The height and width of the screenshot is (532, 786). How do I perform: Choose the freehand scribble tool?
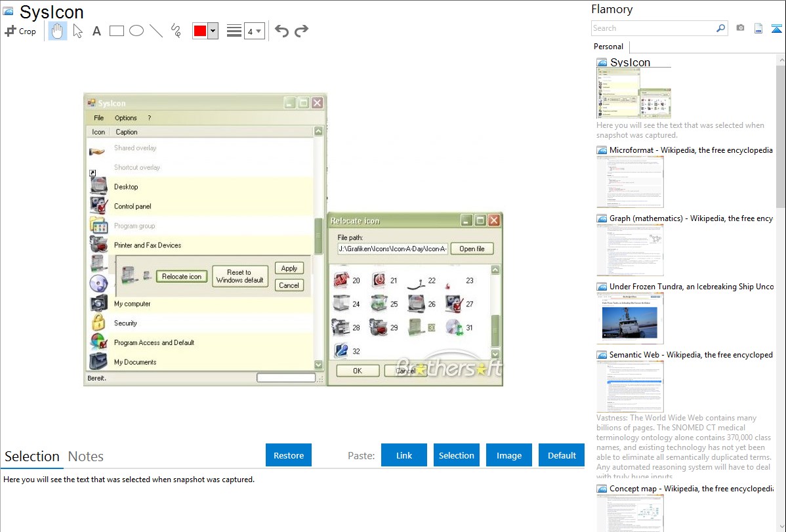(x=176, y=31)
